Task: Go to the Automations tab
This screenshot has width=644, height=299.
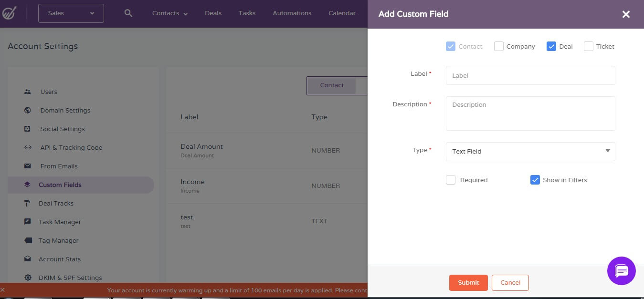Action: click(292, 13)
